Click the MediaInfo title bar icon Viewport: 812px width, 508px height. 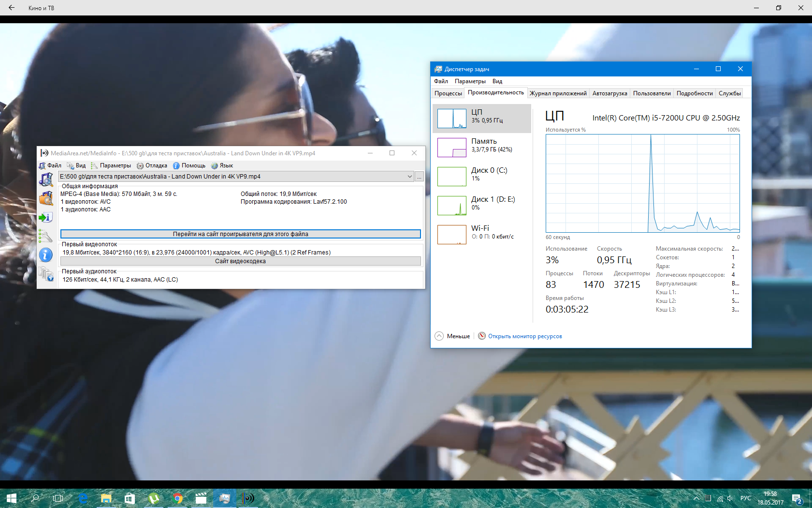click(44, 153)
